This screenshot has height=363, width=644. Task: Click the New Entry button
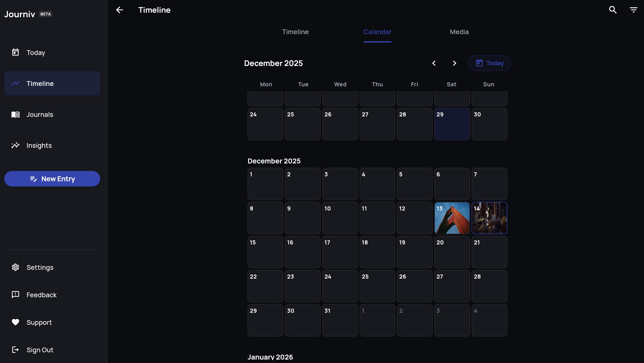(x=52, y=179)
